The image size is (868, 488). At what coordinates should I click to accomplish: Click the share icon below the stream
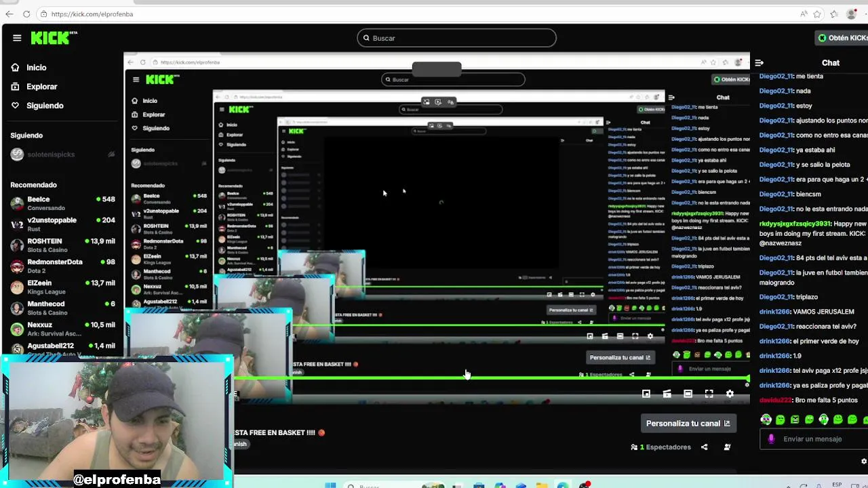[x=704, y=447]
